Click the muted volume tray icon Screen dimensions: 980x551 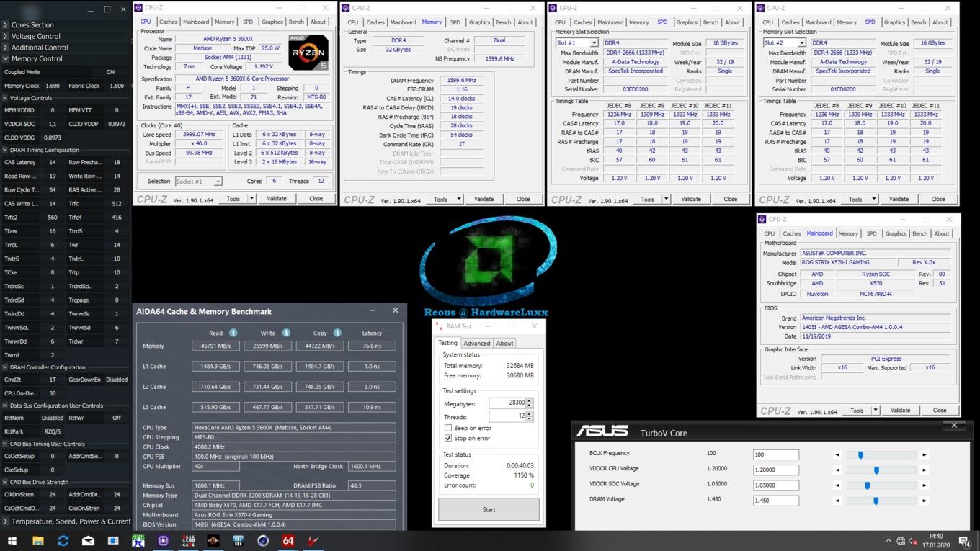(x=913, y=541)
